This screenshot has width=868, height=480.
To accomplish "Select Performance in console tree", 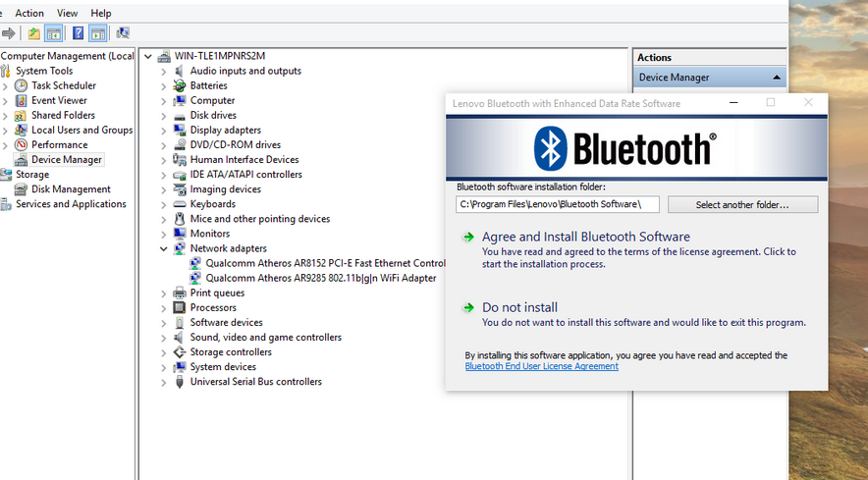I will (x=59, y=144).
